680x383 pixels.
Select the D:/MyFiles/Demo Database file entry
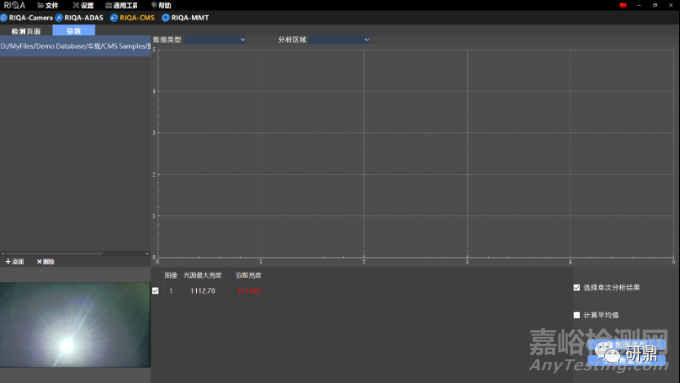tap(75, 46)
